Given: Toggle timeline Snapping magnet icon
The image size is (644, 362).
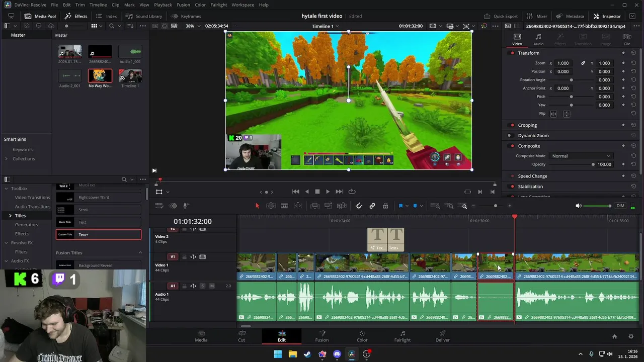Looking at the screenshot, I should tap(359, 206).
